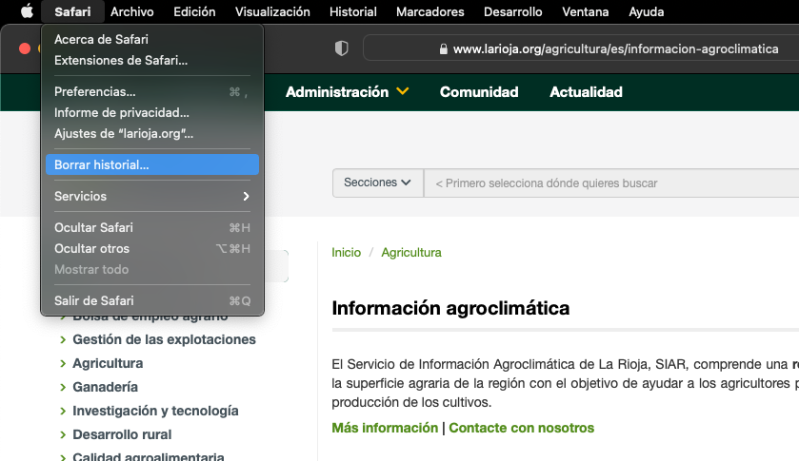Screen dimensions: 800x462
Task: Go to Inicio breadcrumb link
Action: click(346, 253)
